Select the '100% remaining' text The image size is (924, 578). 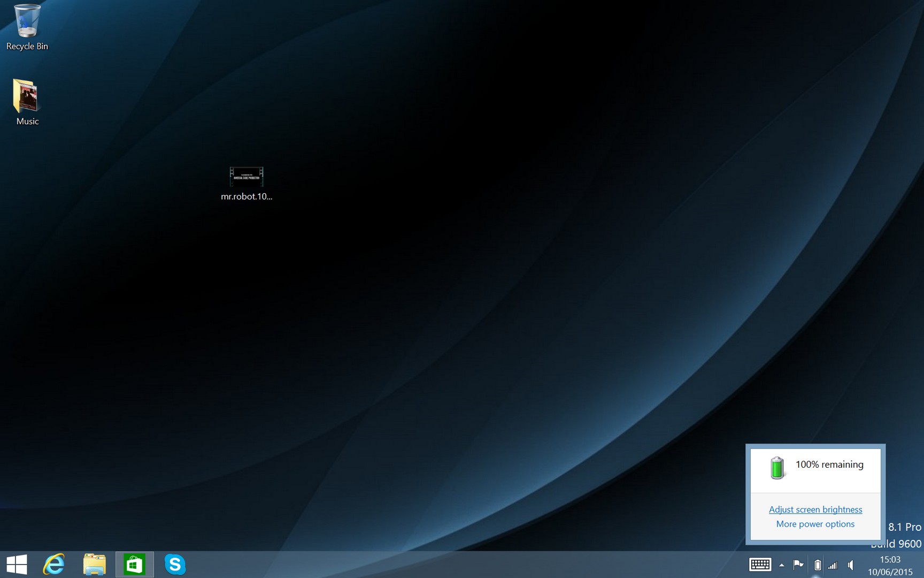(829, 465)
